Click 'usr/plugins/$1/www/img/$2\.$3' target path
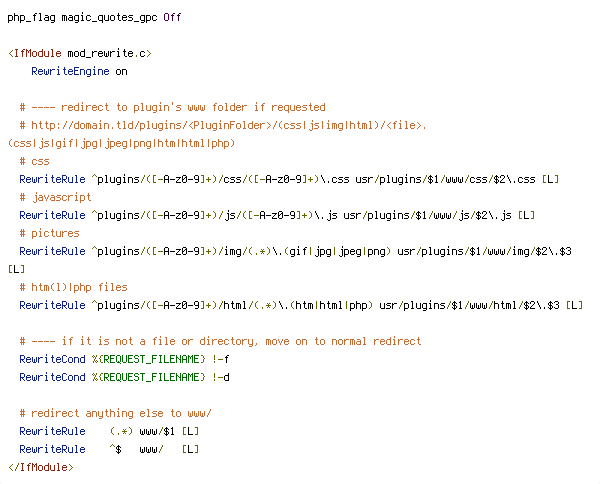The height and width of the screenshot is (484, 600). click(484, 251)
